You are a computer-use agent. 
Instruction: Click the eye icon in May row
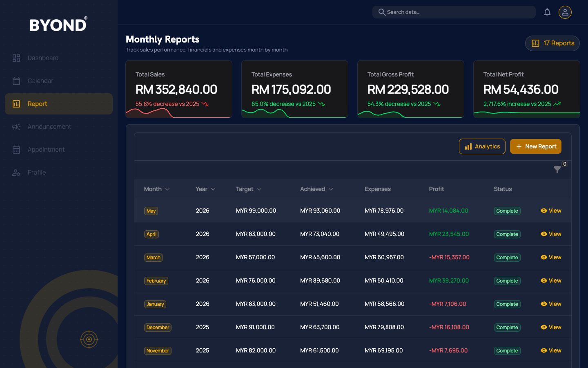coord(544,211)
